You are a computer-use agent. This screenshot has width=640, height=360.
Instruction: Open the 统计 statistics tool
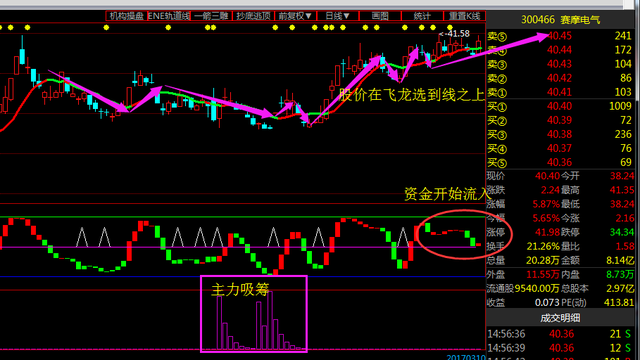pos(422,16)
